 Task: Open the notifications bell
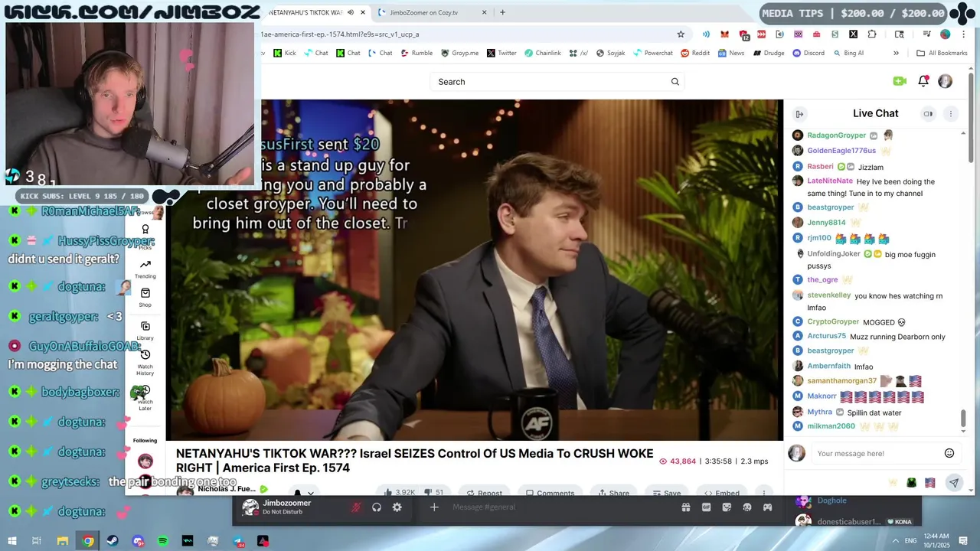[923, 81]
